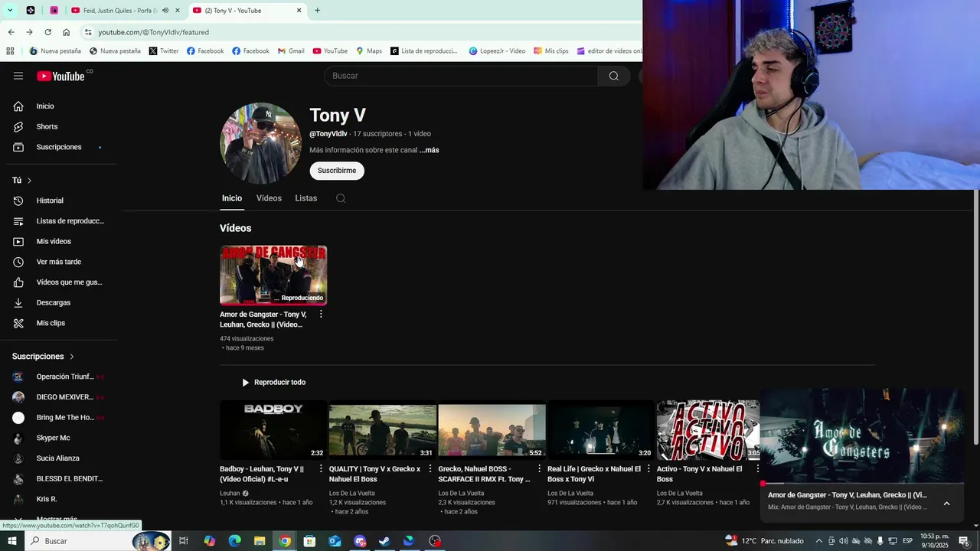Open the Windows Start menu

[11, 541]
